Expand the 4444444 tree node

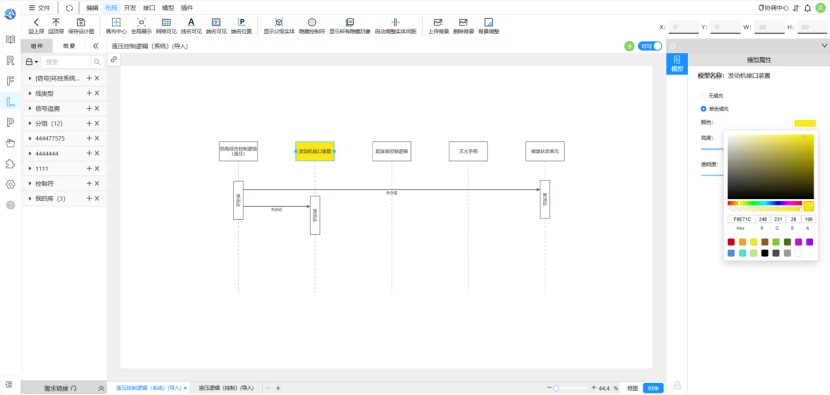pos(30,154)
